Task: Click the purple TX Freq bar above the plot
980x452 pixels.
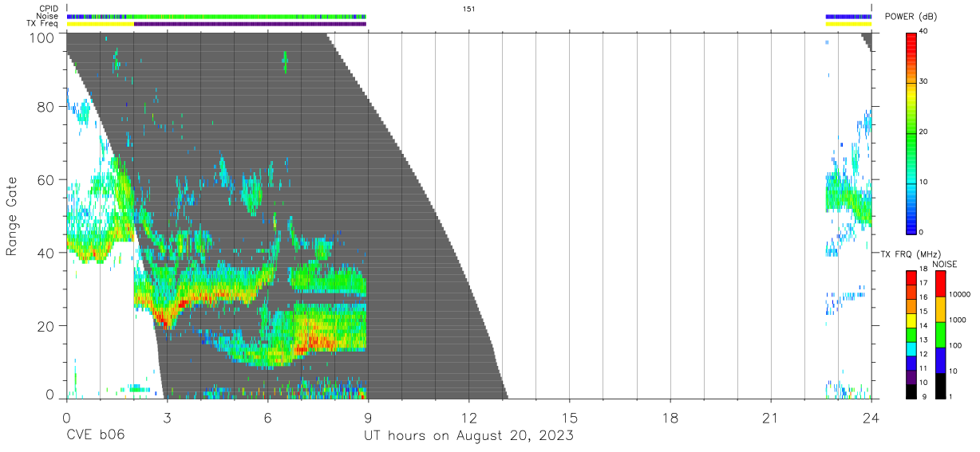Action: tap(250, 24)
